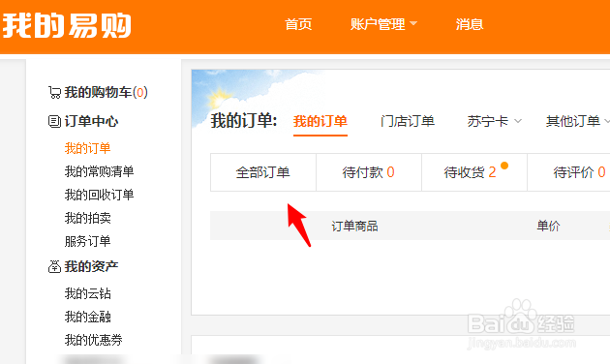The image size is (610, 364).
Task: Go to 首页 in top navigation
Action: [x=298, y=24]
